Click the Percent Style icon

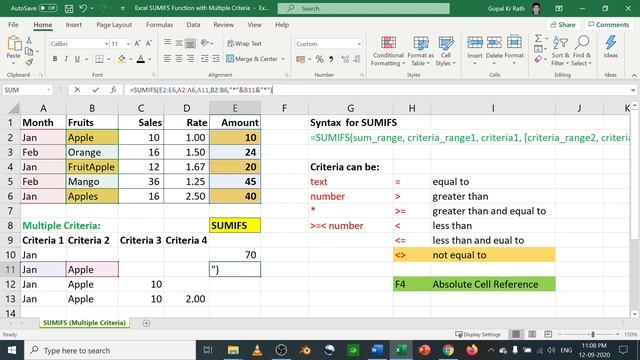point(320,59)
